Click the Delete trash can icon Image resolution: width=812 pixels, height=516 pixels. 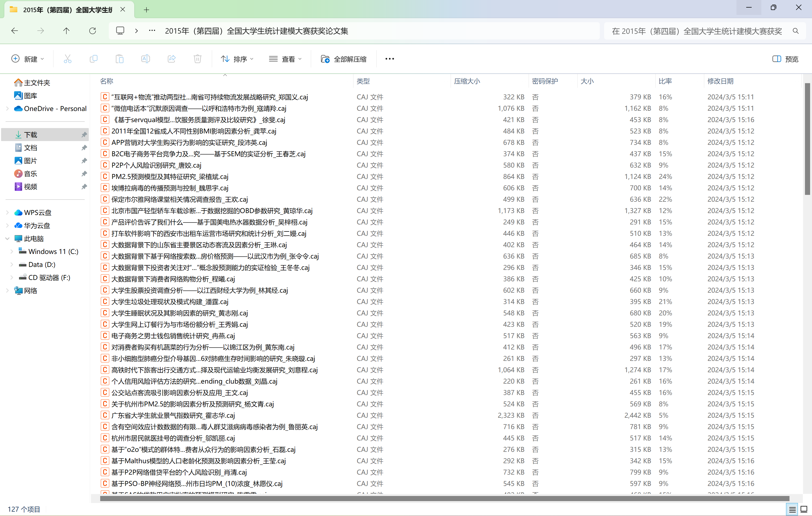(197, 59)
